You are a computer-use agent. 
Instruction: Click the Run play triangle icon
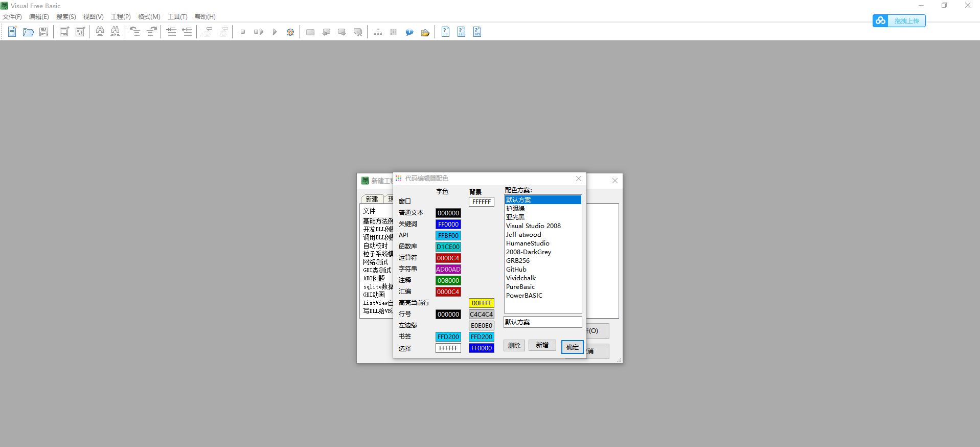point(275,32)
